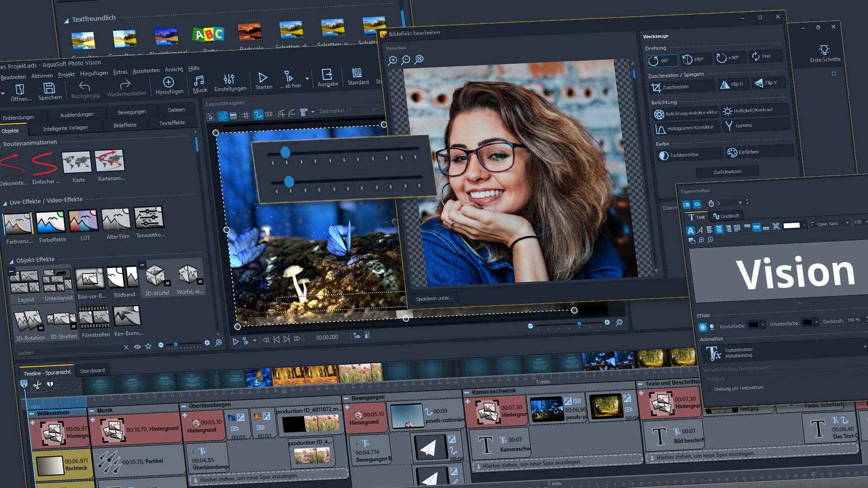Toggle eye icon in Eigenschaften panel
The width and height of the screenshot is (868, 488).
(697, 204)
